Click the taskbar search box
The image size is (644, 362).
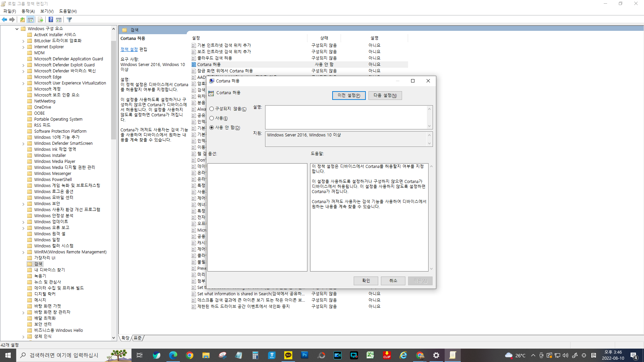tap(74, 355)
